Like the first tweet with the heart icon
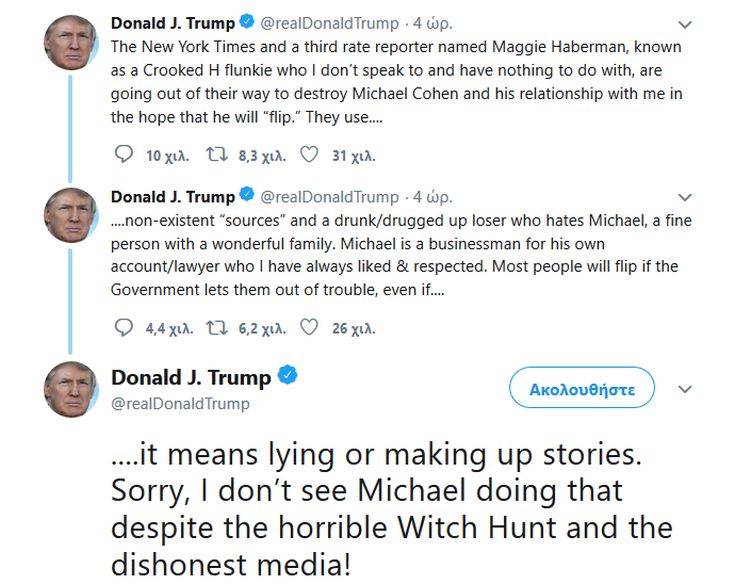Viewport: 735px width, 585px height. click(x=309, y=155)
